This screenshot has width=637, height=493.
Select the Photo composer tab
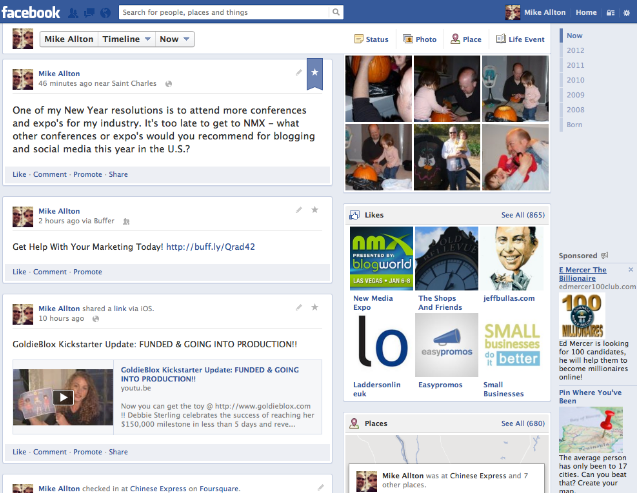point(420,39)
